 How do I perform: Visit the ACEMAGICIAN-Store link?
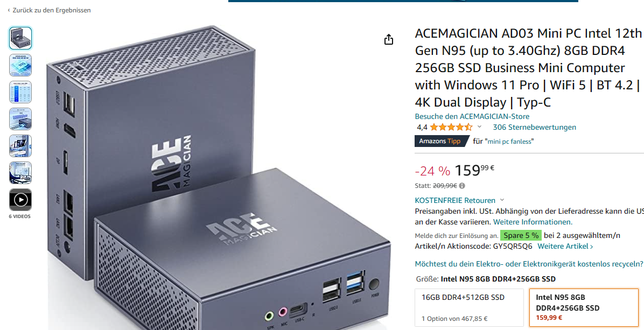[472, 117]
